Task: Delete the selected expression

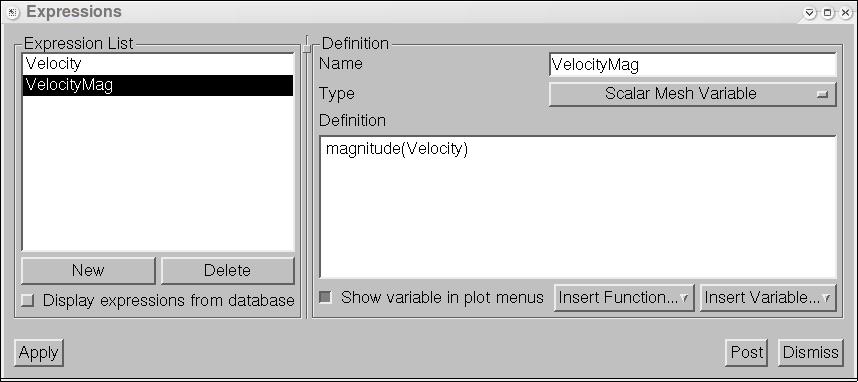Action: pyautogui.click(x=227, y=270)
